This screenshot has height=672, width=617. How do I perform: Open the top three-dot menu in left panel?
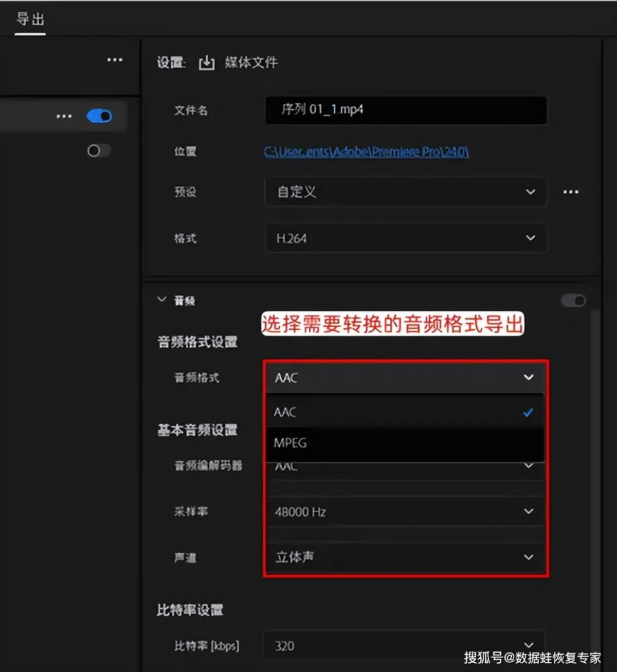[x=115, y=60]
